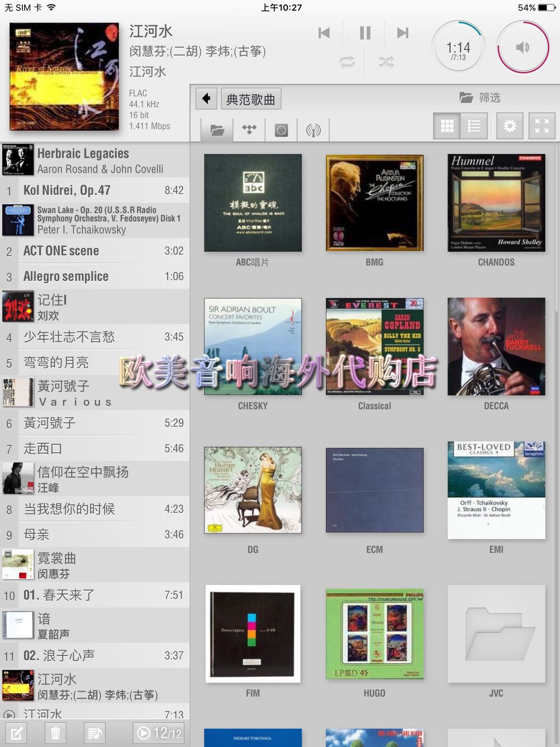The image size is (560, 747).
Task: Play 少年壮志不言愁 track
Action: click(x=95, y=337)
